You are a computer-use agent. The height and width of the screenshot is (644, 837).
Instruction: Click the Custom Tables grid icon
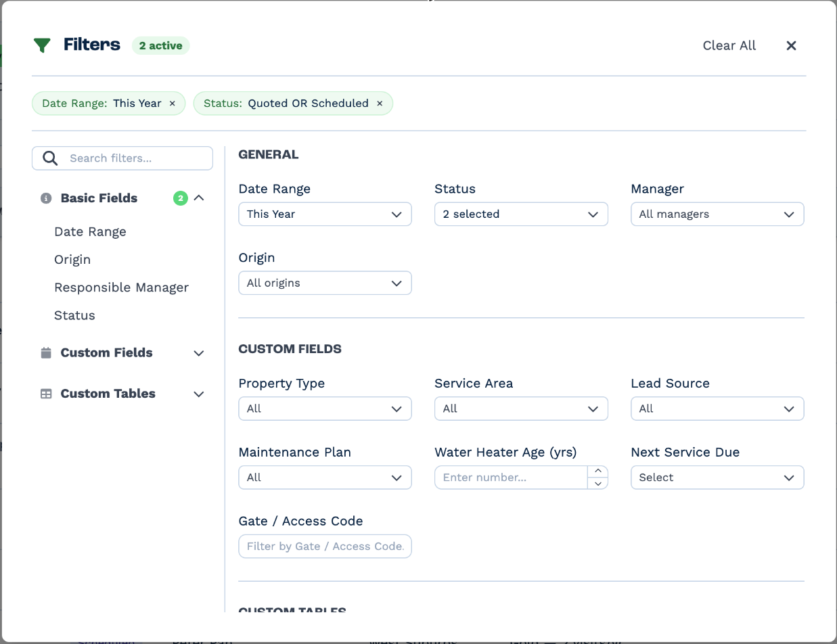point(46,394)
